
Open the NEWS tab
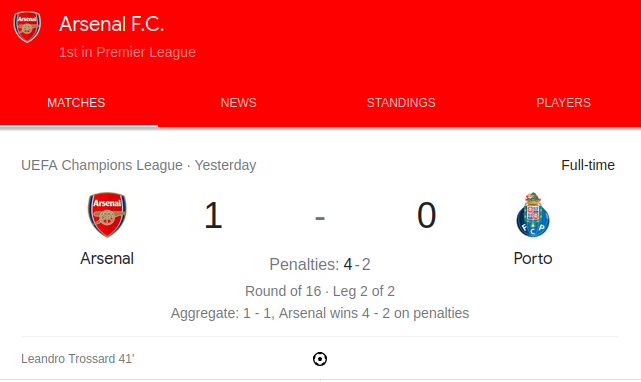coord(239,103)
